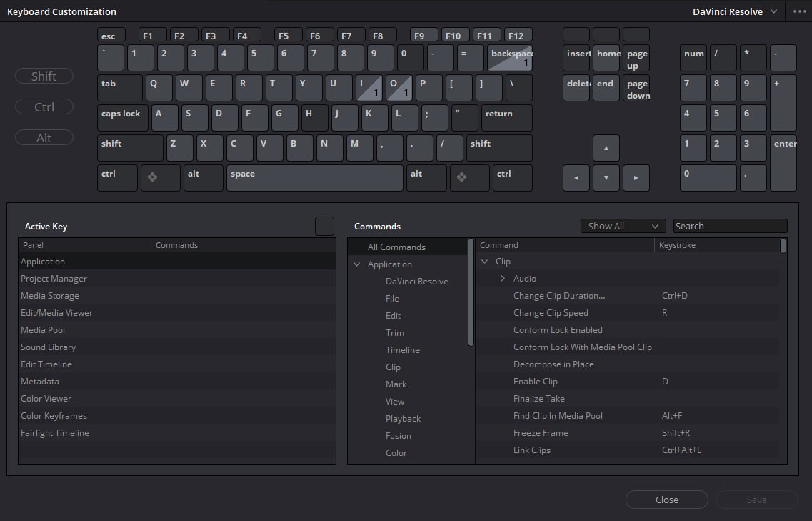Image resolution: width=812 pixels, height=521 pixels.
Task: Select the D key on virtual keyboard
Action: pos(225,118)
